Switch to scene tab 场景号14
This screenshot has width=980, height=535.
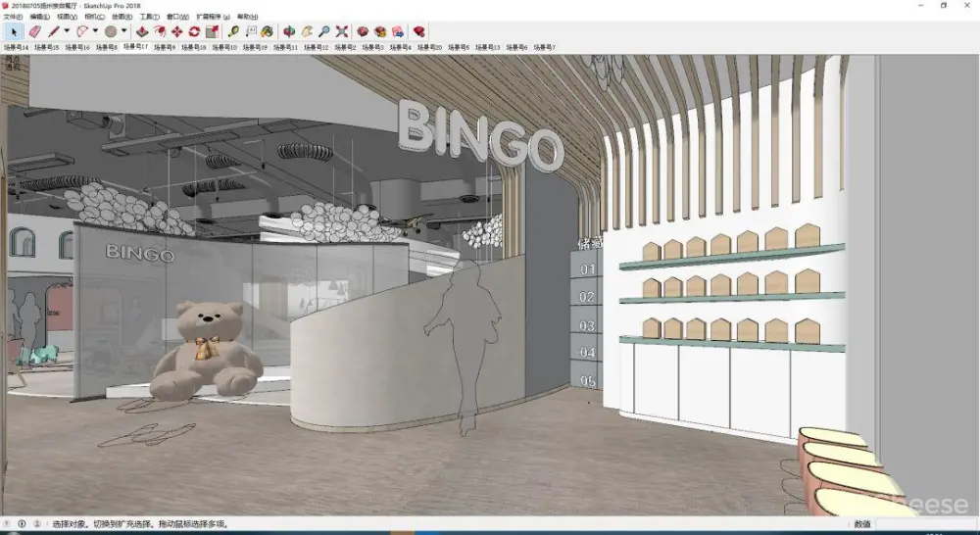click(x=16, y=47)
